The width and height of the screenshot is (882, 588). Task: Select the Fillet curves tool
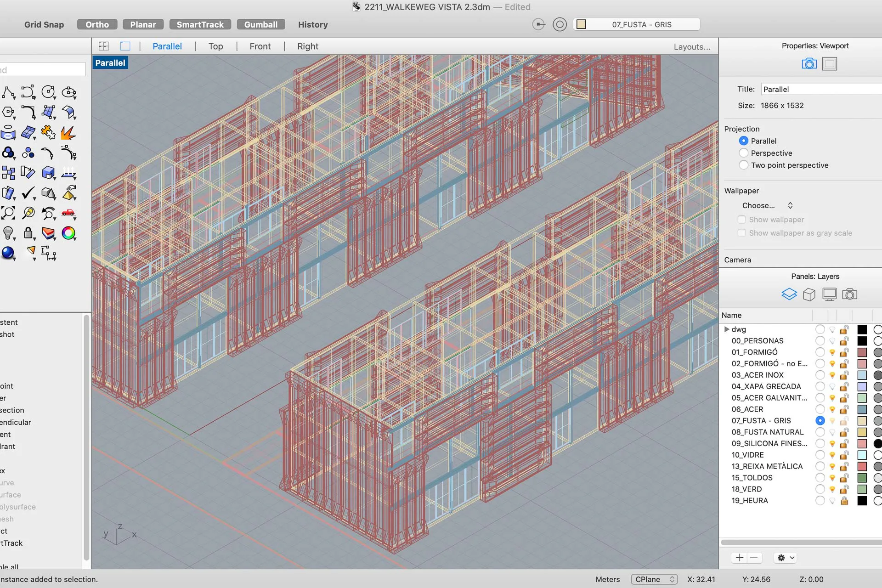tap(28, 112)
